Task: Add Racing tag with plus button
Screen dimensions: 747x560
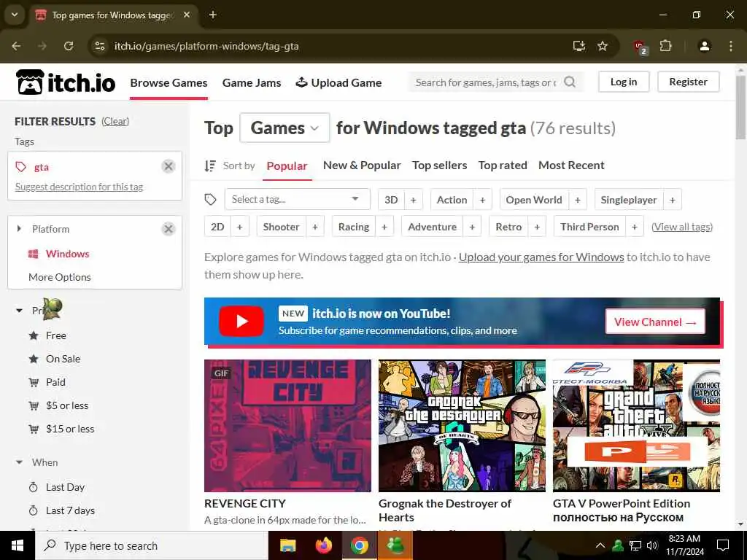Action: click(384, 227)
